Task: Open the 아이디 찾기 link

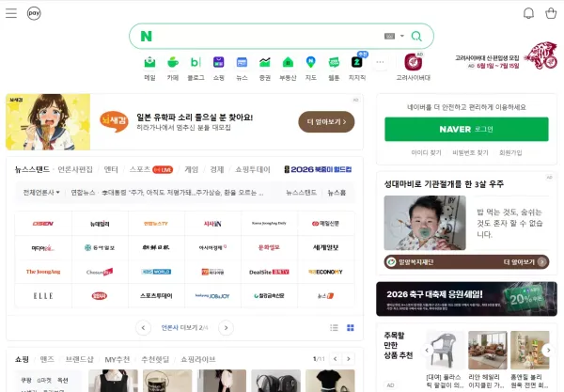Action: [426, 153]
